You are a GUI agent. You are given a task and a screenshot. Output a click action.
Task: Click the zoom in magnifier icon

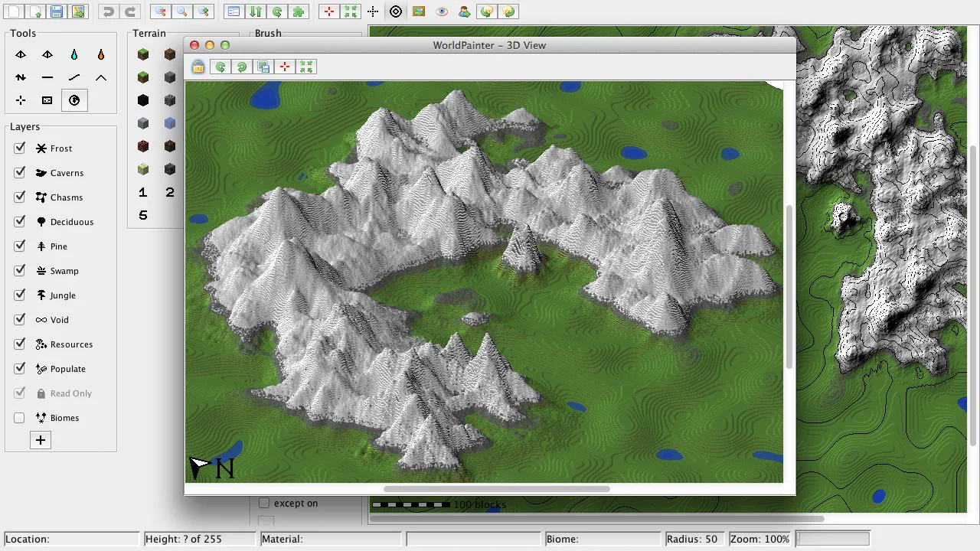click(x=203, y=11)
